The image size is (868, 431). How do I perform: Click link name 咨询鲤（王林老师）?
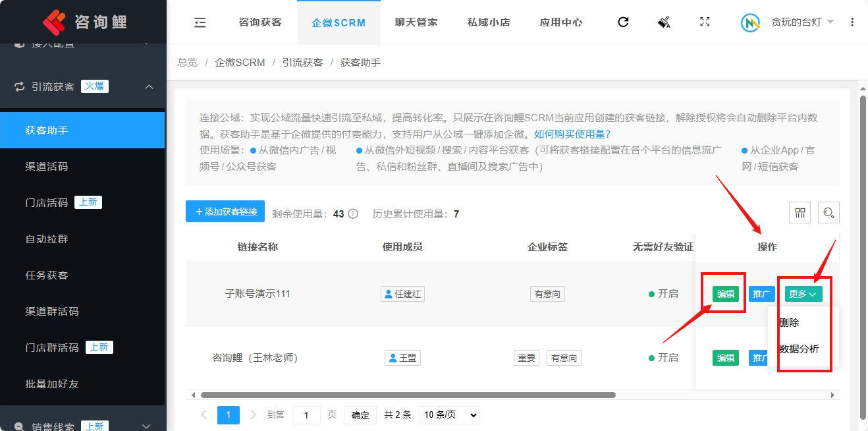click(x=255, y=358)
